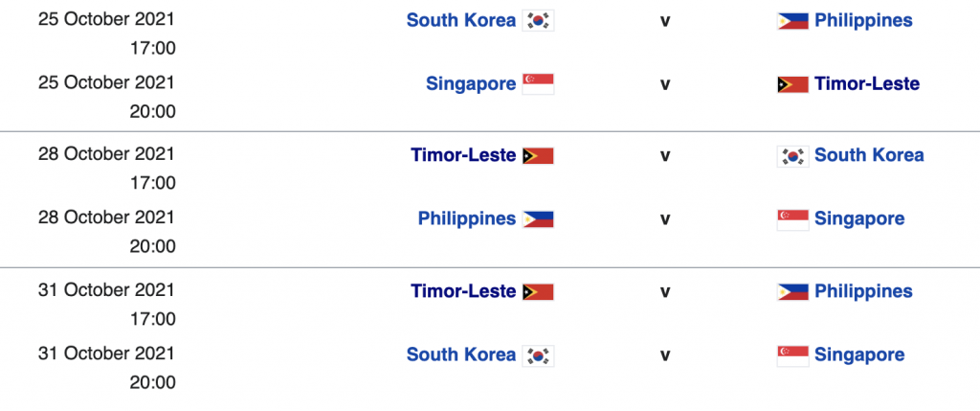980x411 pixels.
Task: Open South Korea link in 31 October match
Action: coord(461,354)
